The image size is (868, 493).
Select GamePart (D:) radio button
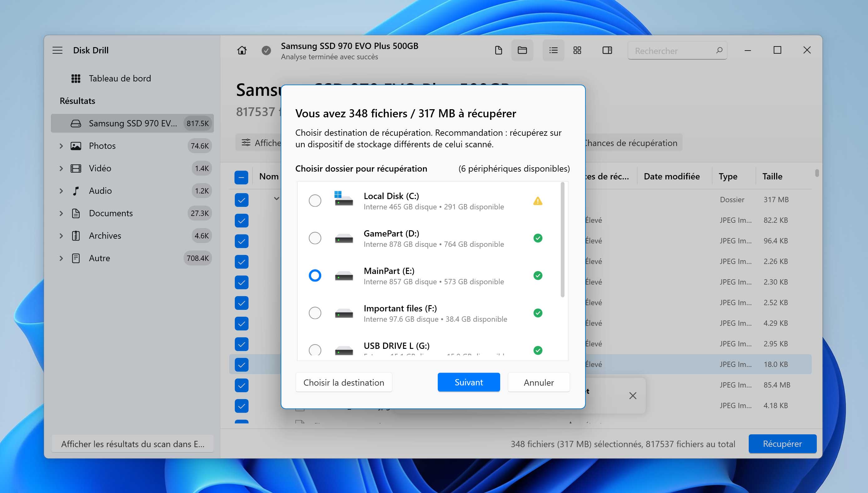[315, 238]
